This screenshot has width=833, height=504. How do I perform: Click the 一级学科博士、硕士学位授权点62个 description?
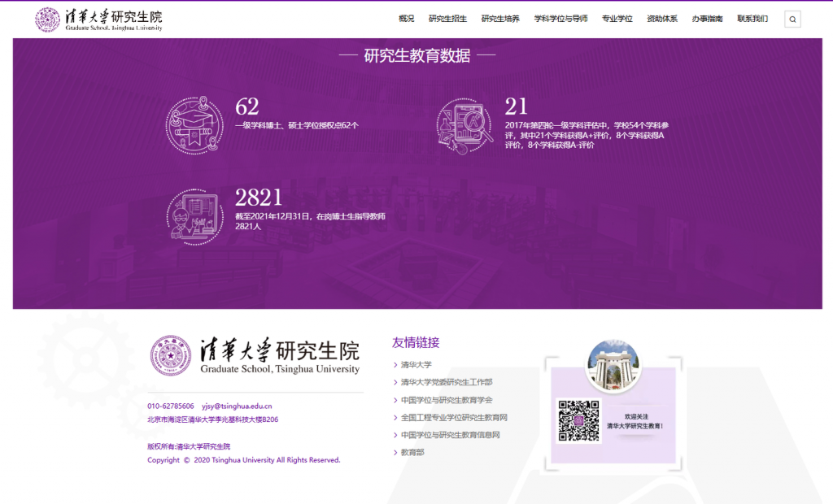(x=297, y=125)
